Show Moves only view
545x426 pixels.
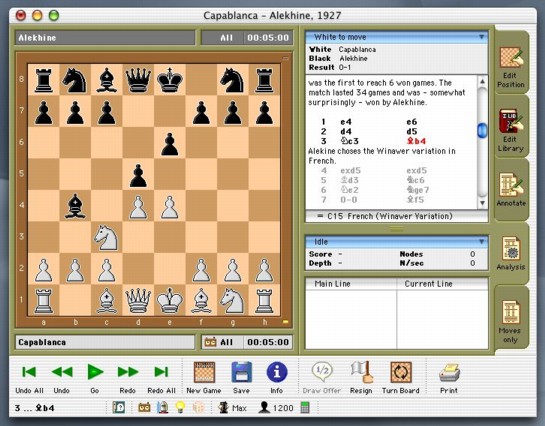510,321
